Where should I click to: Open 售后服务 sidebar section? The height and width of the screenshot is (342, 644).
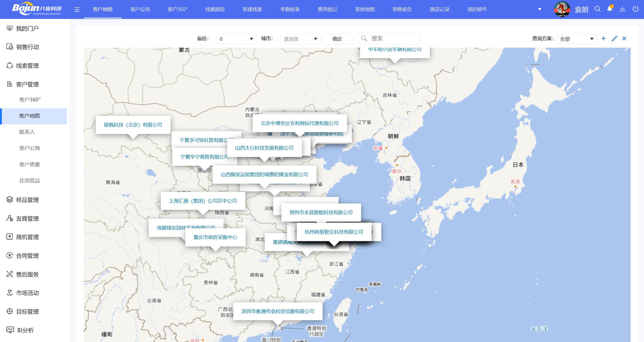[27, 274]
